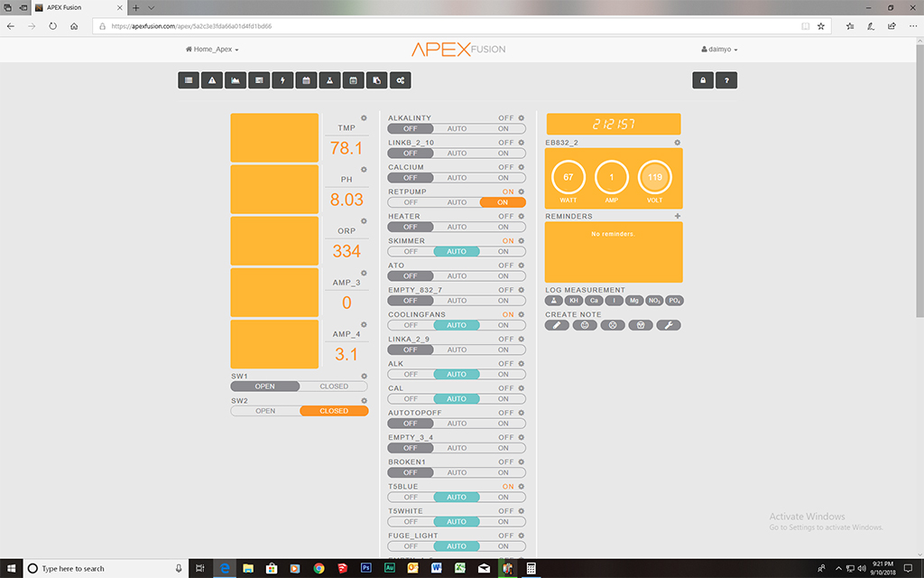Open browser tab list chevron
Screen dimensions: 924x578
click(152, 7)
